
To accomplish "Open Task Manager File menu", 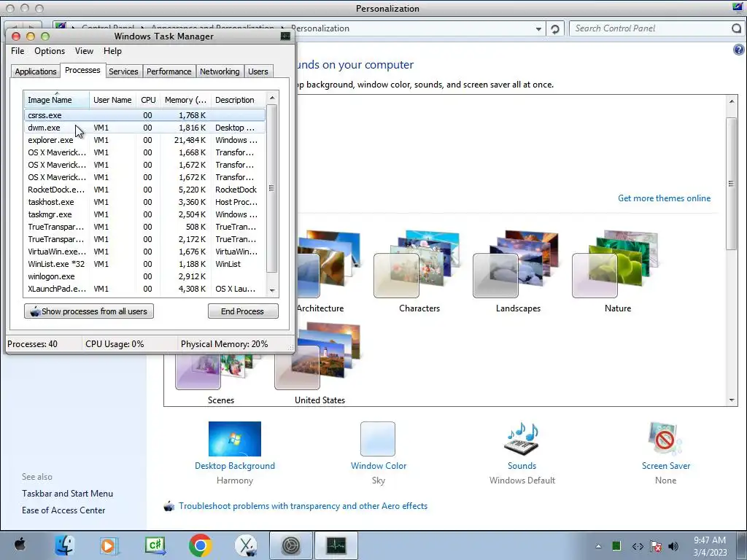I will [x=18, y=51].
